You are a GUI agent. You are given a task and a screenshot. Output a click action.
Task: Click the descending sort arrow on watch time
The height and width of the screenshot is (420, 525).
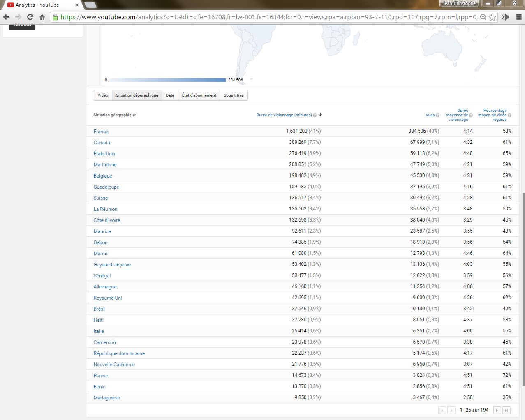coord(320,115)
